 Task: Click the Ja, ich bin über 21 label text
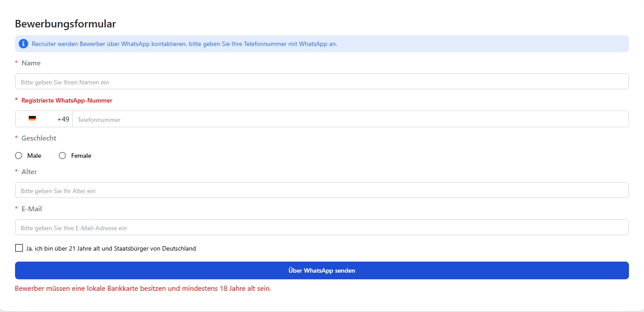coord(111,248)
